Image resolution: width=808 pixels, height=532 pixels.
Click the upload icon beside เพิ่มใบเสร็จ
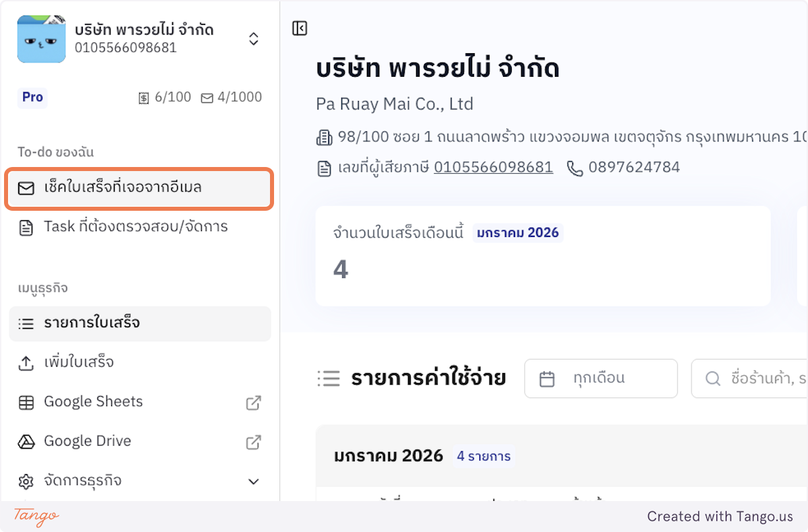(26, 362)
